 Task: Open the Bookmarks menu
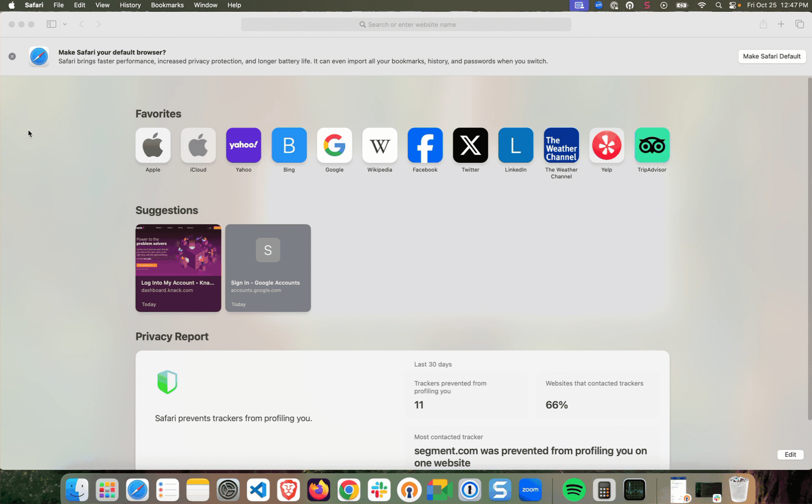tap(167, 5)
